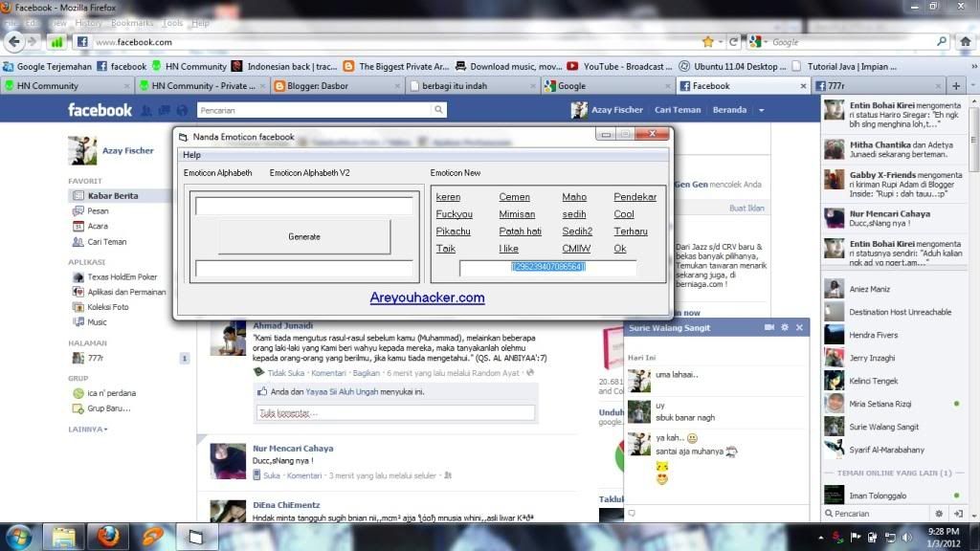
Task: Select the Pendekar emoticon link
Action: (635, 197)
